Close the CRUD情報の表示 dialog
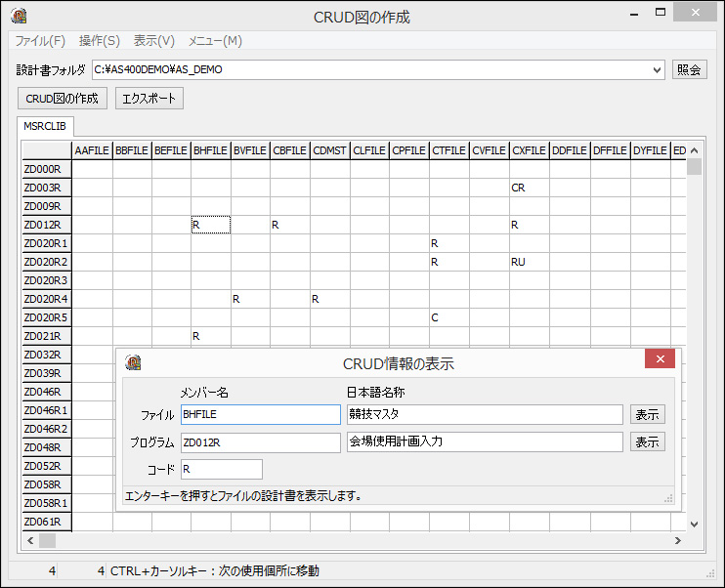Image resolution: width=725 pixels, height=588 pixels. 660,358
